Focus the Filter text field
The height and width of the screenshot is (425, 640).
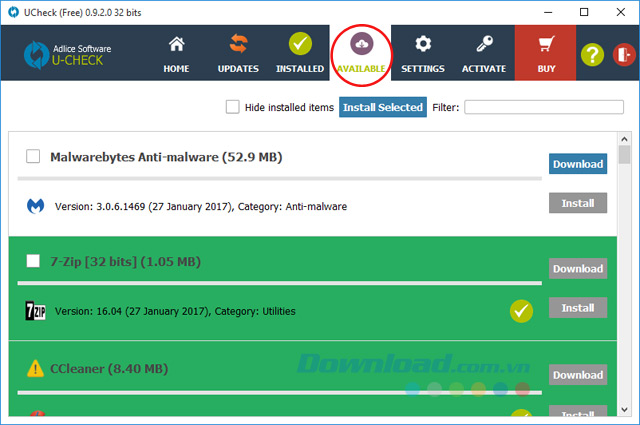pos(544,107)
